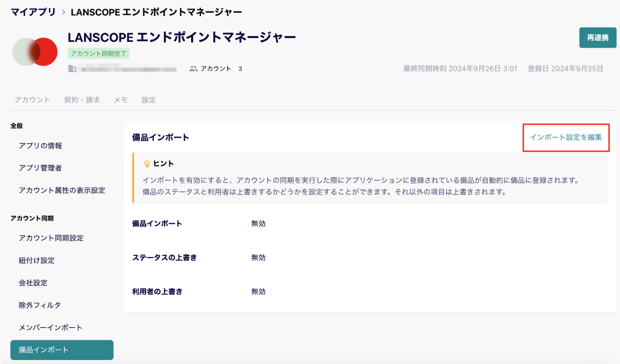
Task: Click the アカウント label beside the people icon
Action: (215, 68)
